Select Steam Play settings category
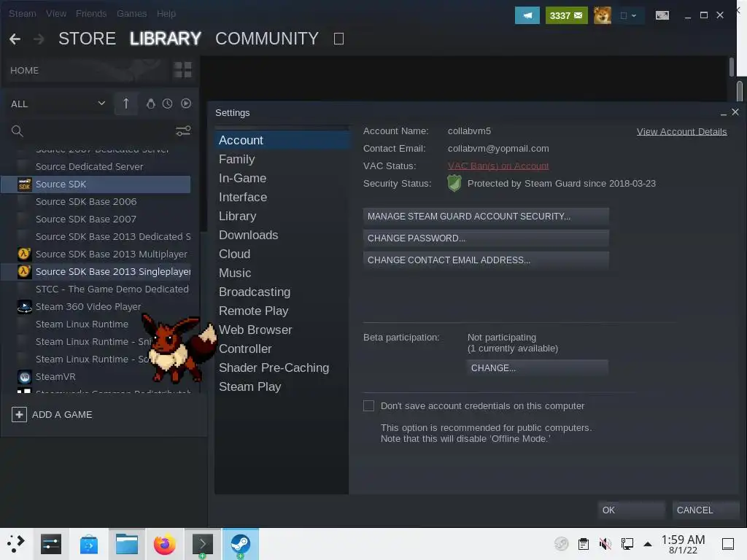The height and width of the screenshot is (560, 747). pyautogui.click(x=282, y=387)
